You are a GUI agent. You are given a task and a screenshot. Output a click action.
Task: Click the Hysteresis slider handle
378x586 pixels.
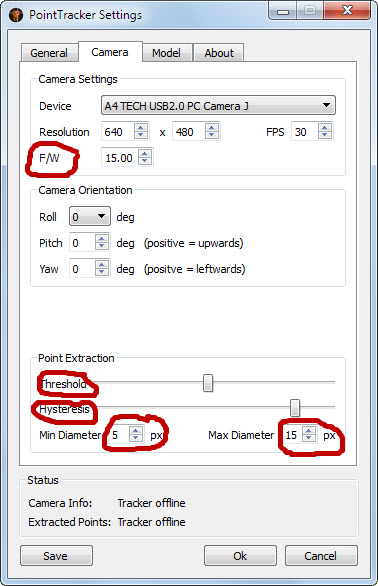(295, 408)
